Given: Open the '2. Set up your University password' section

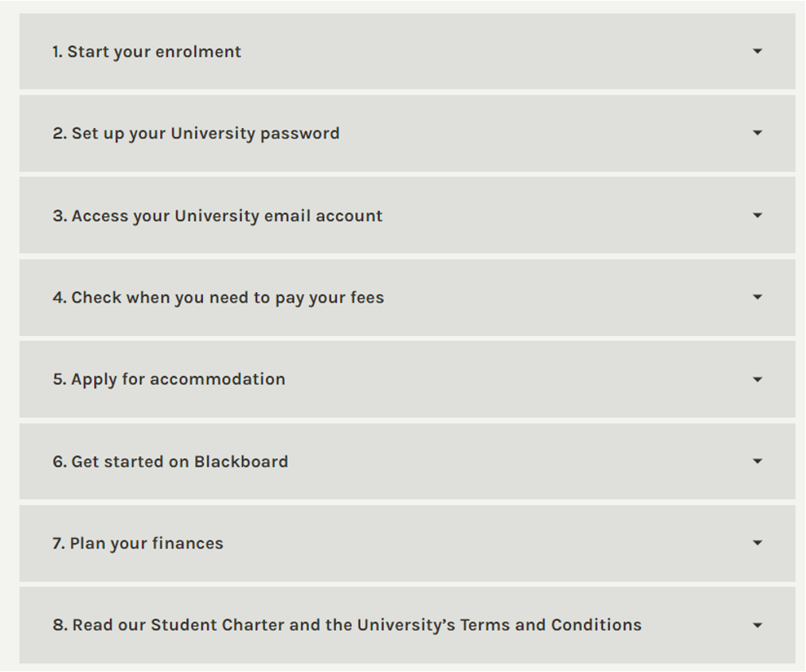Looking at the screenshot, I should [x=196, y=133].
